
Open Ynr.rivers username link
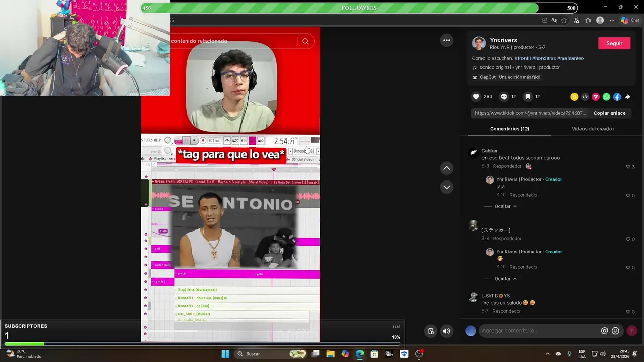[x=503, y=40]
